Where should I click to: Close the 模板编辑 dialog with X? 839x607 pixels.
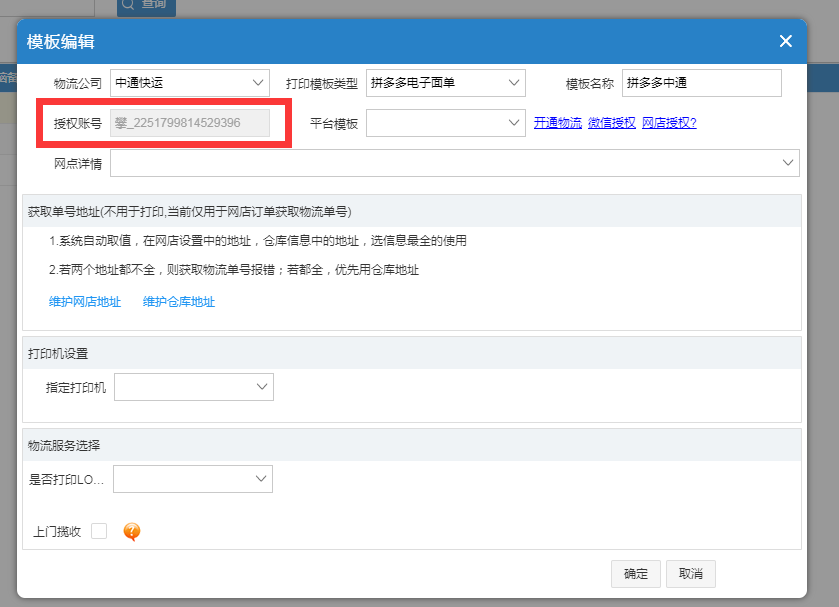(785, 41)
